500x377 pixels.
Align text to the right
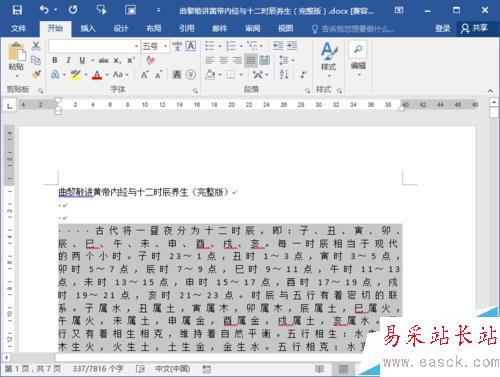[x=237, y=60]
